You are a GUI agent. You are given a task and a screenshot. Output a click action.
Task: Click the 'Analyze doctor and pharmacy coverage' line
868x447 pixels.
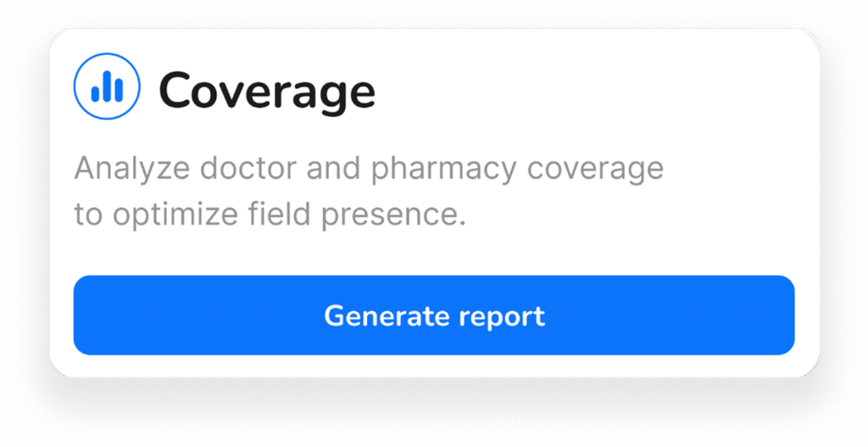[x=369, y=168]
